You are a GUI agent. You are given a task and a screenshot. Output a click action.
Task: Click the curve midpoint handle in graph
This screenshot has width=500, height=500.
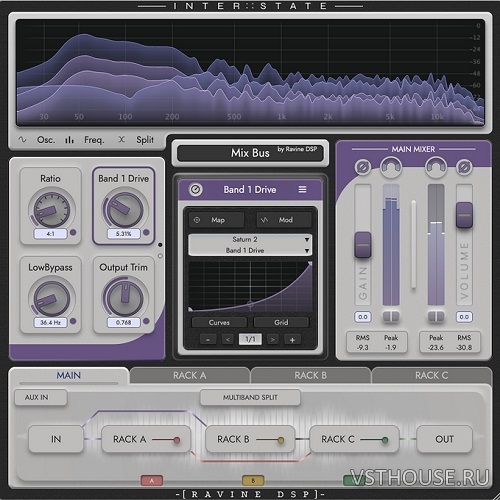click(x=250, y=303)
